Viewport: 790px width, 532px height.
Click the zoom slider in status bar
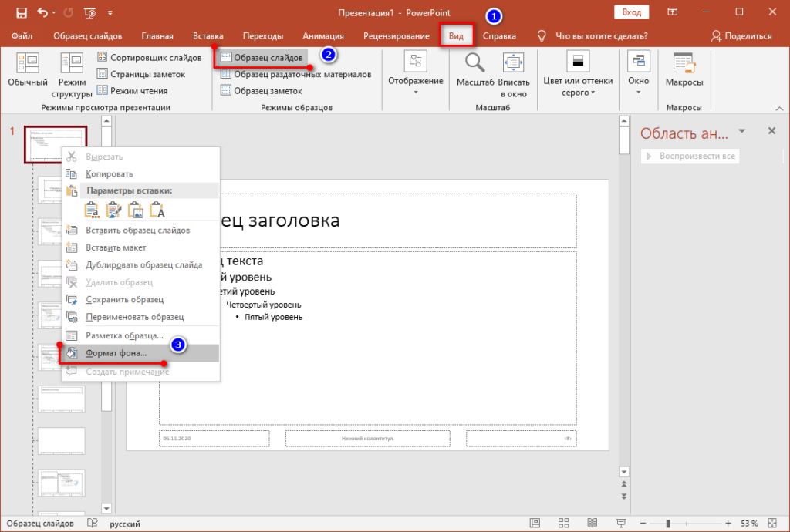(668, 524)
